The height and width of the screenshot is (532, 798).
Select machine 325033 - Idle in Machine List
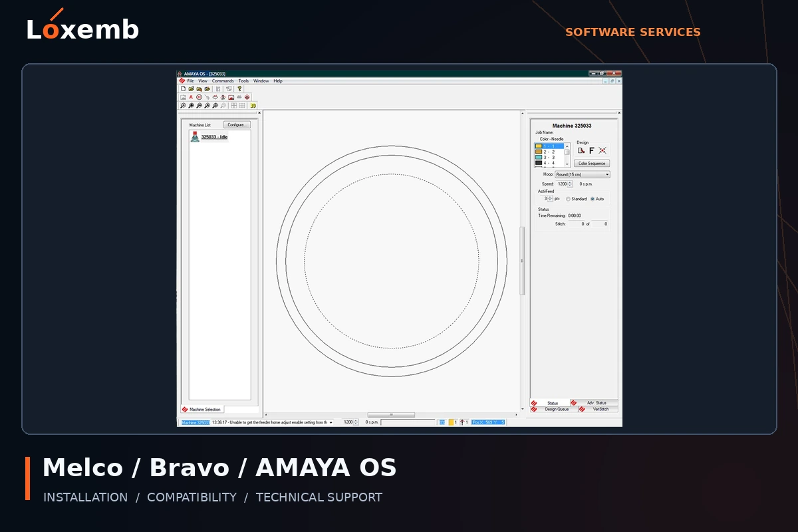click(214, 137)
